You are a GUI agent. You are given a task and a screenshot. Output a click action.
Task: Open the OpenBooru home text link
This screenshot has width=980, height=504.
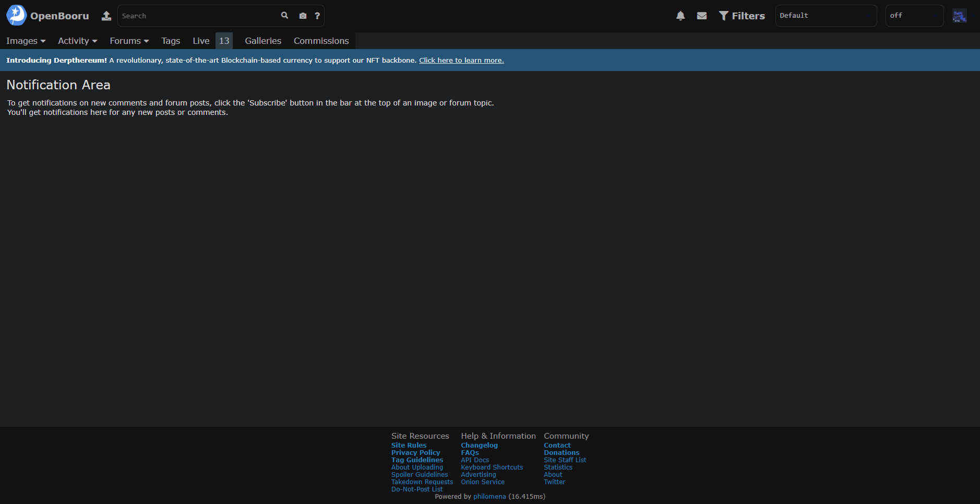59,16
